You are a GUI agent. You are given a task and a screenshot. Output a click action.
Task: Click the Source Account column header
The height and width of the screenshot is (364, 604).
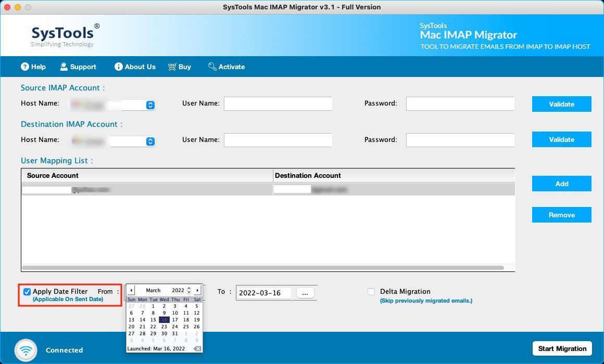(147, 175)
